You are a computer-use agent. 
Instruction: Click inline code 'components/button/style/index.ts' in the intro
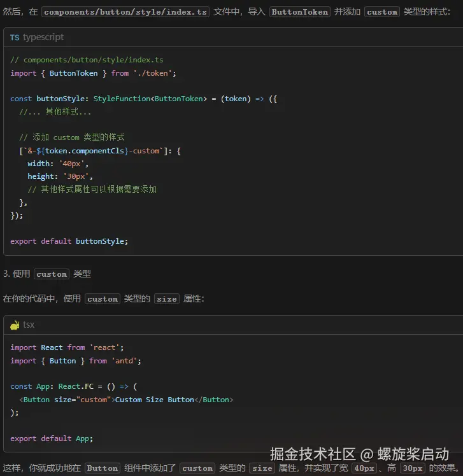pos(125,12)
